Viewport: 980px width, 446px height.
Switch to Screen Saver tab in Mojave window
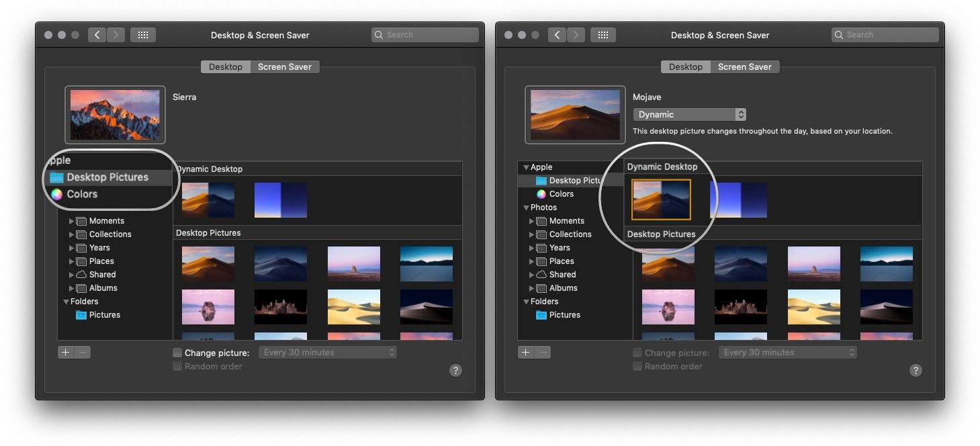pos(744,67)
